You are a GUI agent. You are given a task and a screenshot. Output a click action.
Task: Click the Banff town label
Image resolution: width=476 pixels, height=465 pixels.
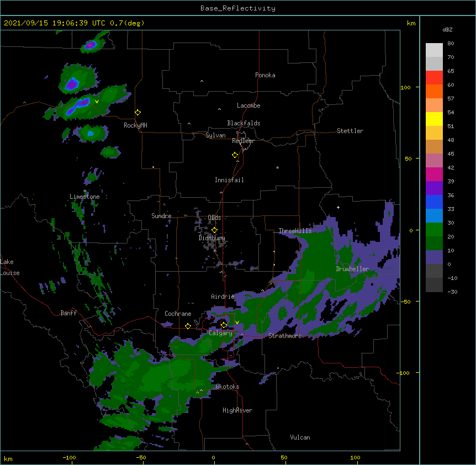click(x=68, y=313)
